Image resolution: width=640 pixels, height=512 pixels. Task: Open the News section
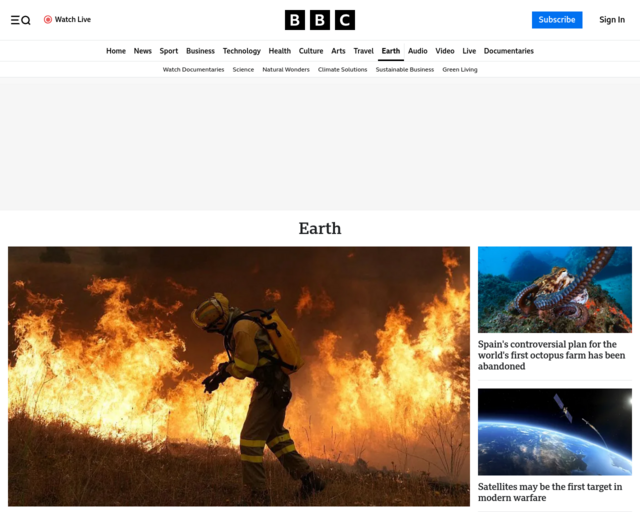[142, 51]
